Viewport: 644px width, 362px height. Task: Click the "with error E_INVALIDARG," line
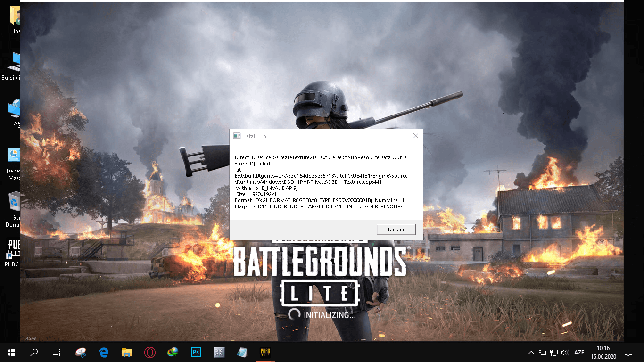pos(266,188)
